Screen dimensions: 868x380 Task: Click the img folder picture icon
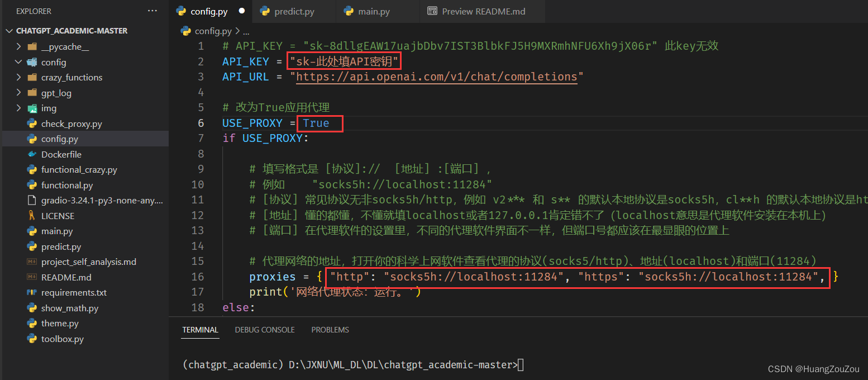32,108
